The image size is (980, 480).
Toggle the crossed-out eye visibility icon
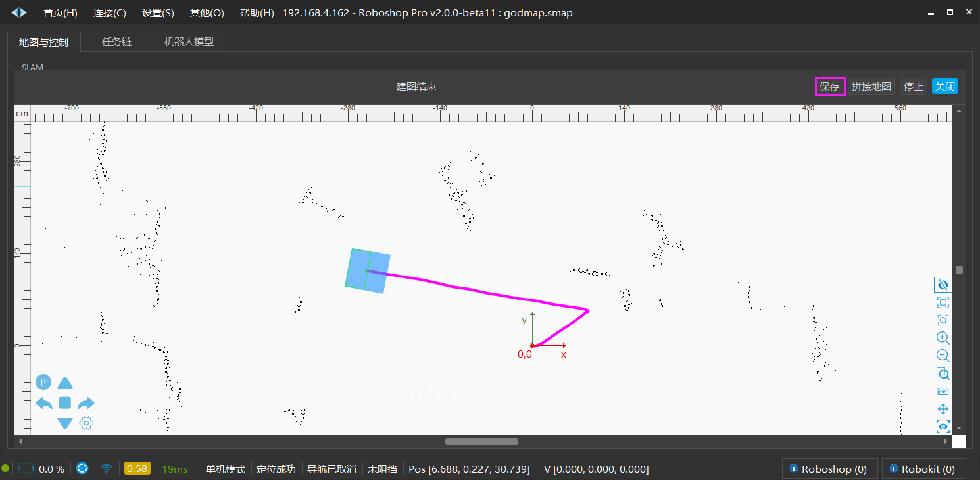tap(942, 284)
